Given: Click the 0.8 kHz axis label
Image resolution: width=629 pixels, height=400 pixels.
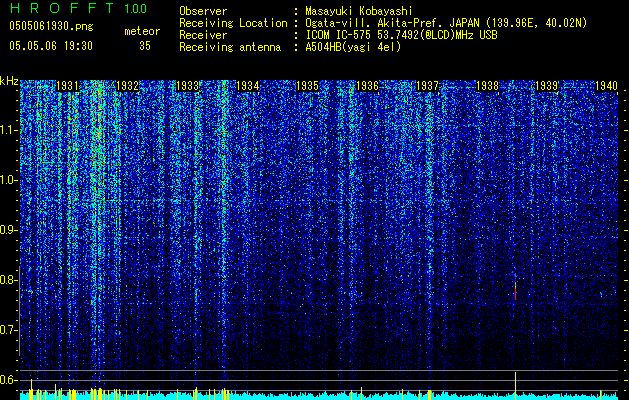Looking at the screenshot, I should pyautogui.click(x=9, y=280).
